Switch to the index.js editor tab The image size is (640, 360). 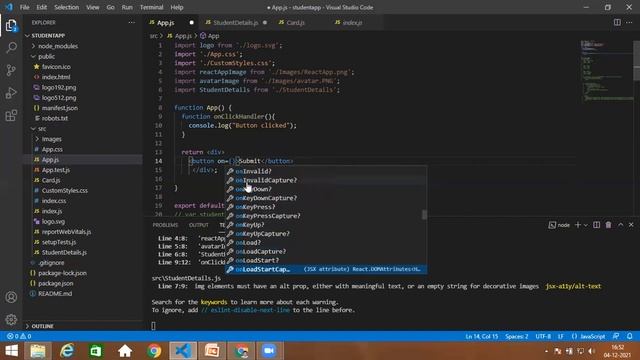point(352,22)
